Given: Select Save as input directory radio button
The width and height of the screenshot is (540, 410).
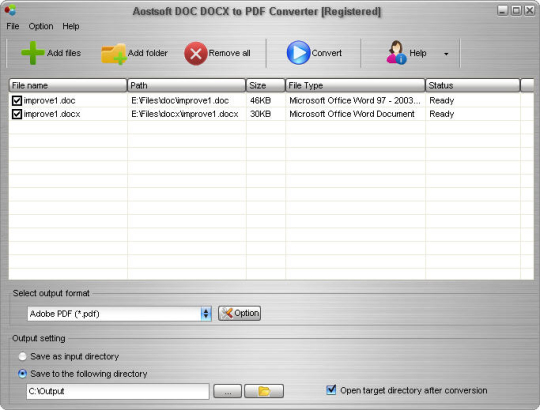Looking at the screenshot, I should coord(22,356).
